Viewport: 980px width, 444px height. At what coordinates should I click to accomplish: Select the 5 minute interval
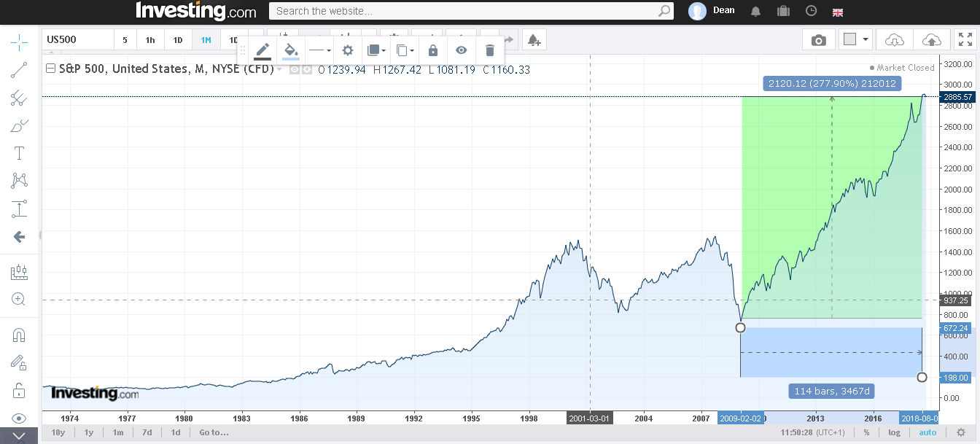125,40
